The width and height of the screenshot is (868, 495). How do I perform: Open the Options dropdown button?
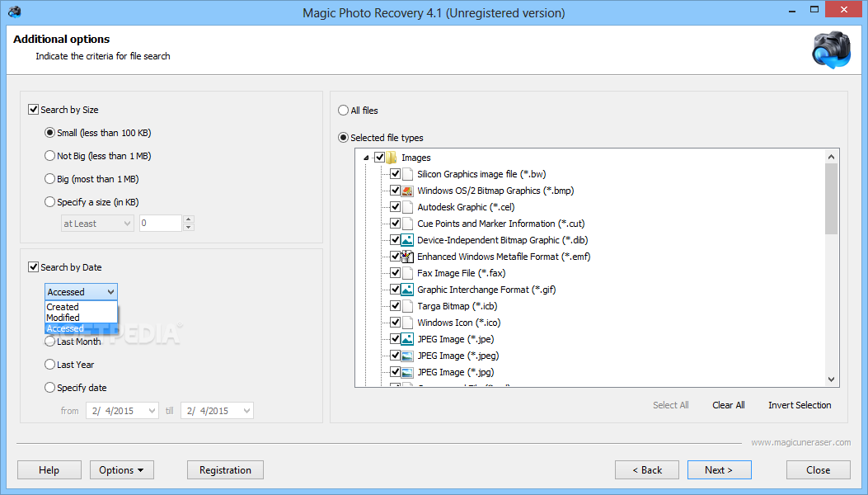pos(122,470)
